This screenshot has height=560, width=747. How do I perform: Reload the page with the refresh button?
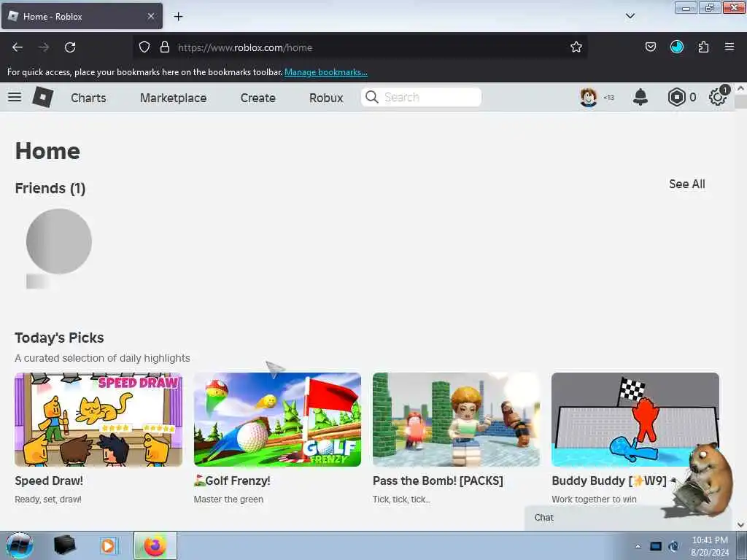70,47
